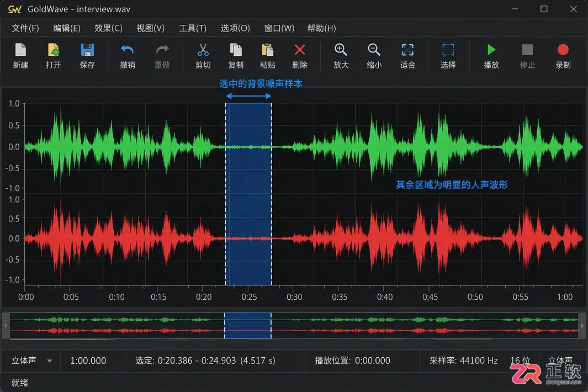This screenshot has width=588, height=392.
Task: Open the 选项(O) menu
Action: pyautogui.click(x=235, y=28)
